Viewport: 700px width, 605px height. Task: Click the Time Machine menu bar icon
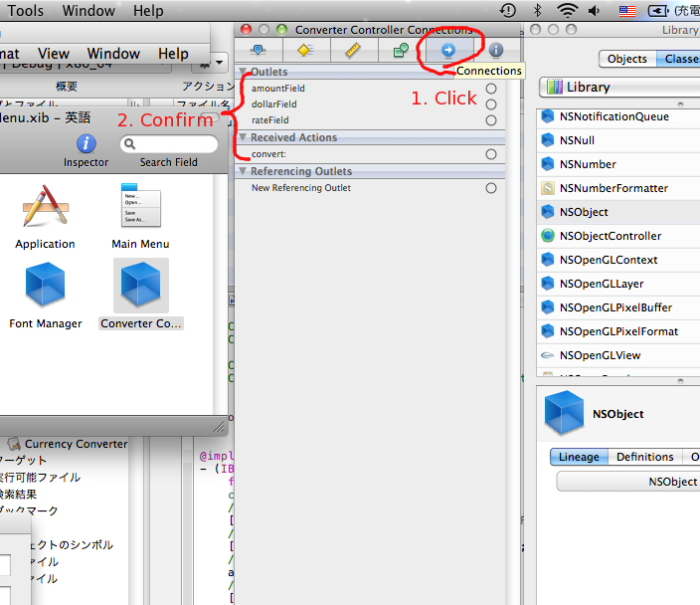(x=508, y=10)
